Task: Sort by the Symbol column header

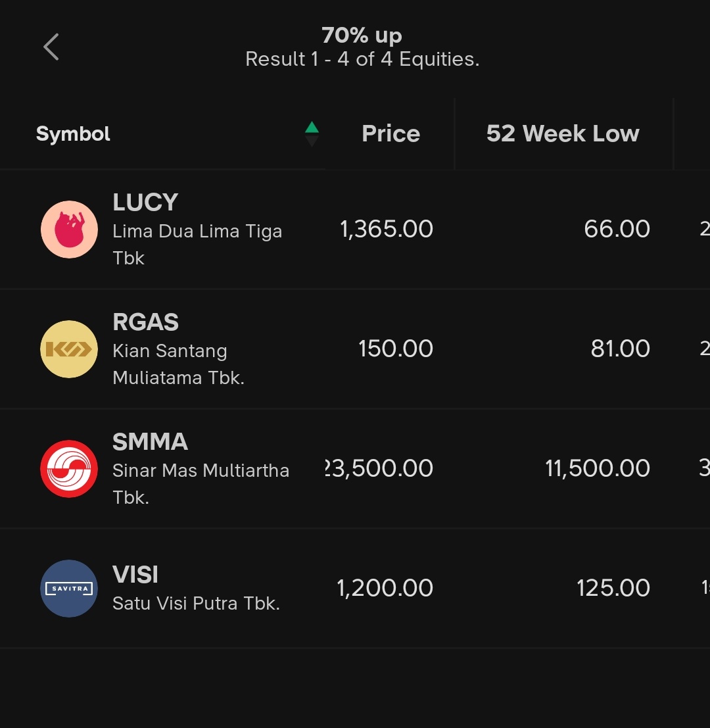Action: [x=74, y=133]
